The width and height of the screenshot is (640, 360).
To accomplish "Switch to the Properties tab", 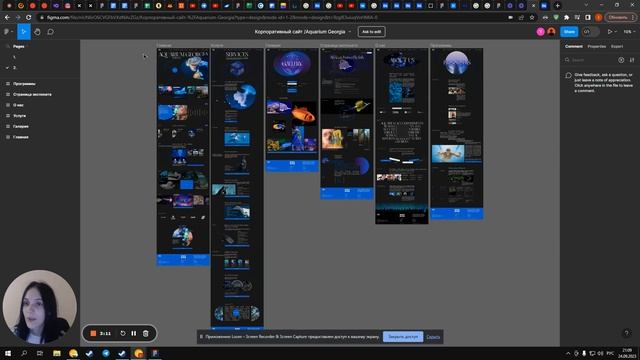I will tap(596, 46).
